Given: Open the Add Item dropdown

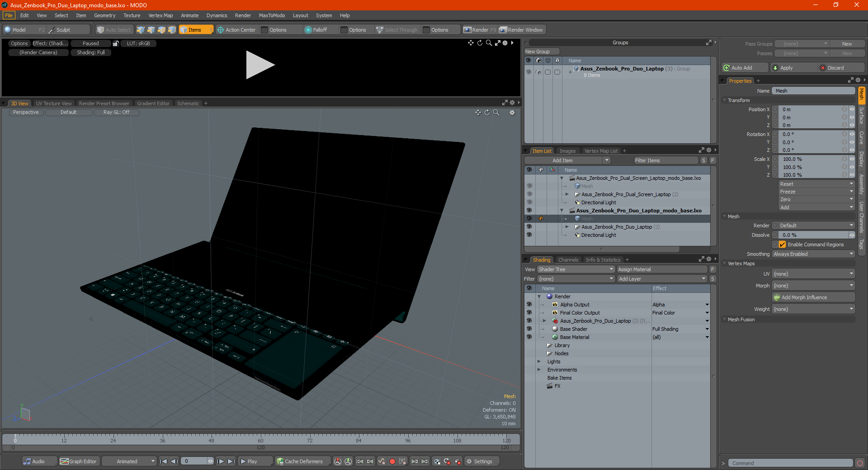Looking at the screenshot, I should coord(568,160).
